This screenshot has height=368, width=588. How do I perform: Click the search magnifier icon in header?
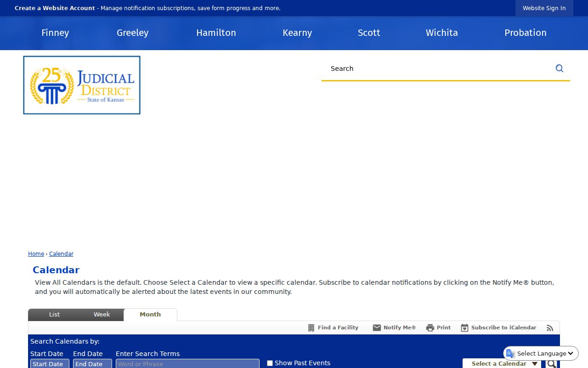point(560,68)
